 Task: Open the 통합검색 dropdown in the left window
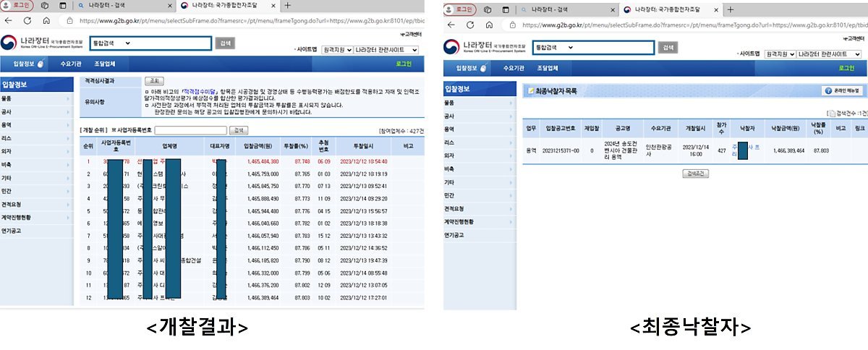(x=113, y=43)
